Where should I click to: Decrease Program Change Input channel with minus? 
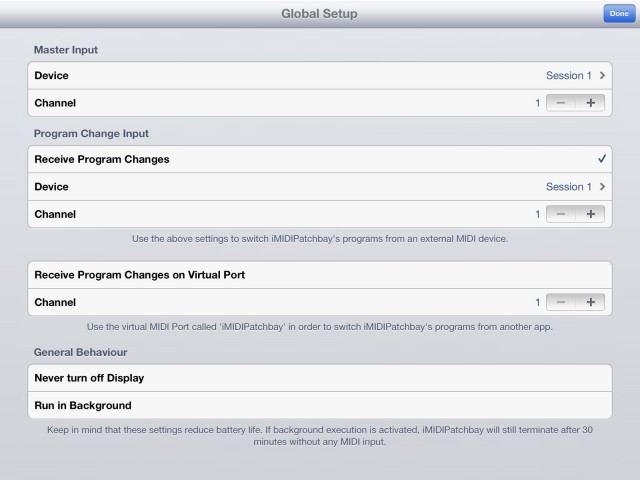pyautogui.click(x=561, y=214)
